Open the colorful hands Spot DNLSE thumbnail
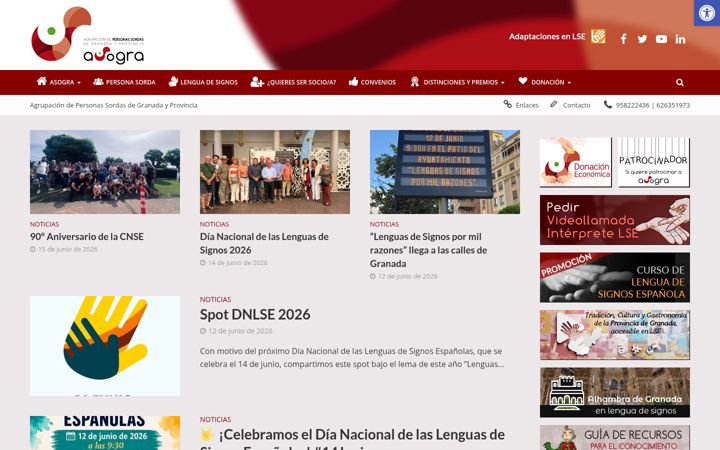720x450 pixels. [105, 346]
